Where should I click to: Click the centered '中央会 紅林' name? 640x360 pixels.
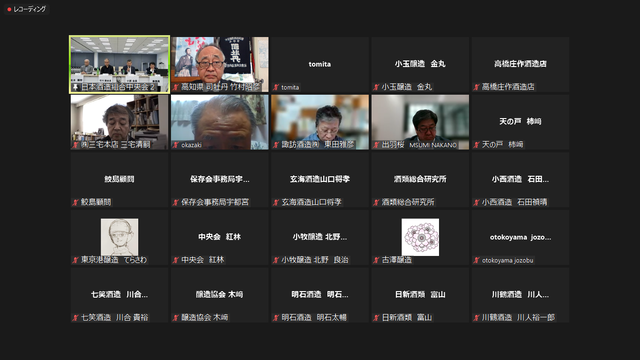point(220,237)
